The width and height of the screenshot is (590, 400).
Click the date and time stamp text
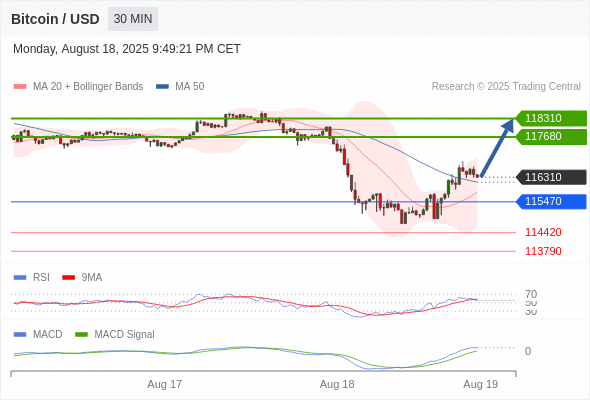(x=126, y=49)
